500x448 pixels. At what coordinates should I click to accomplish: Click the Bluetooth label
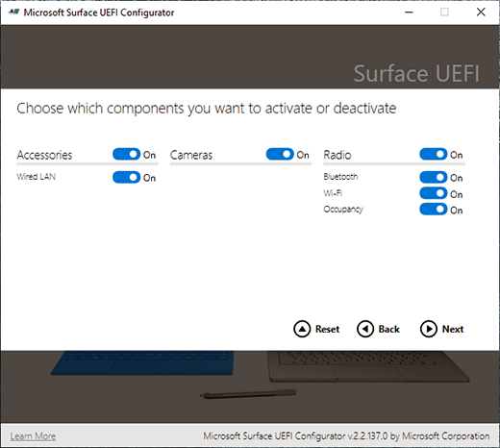340,177
